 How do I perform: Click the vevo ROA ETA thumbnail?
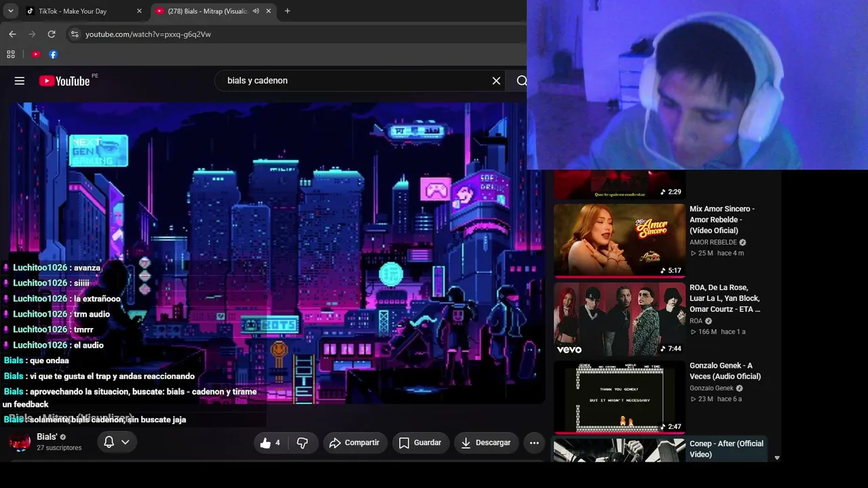click(x=619, y=319)
